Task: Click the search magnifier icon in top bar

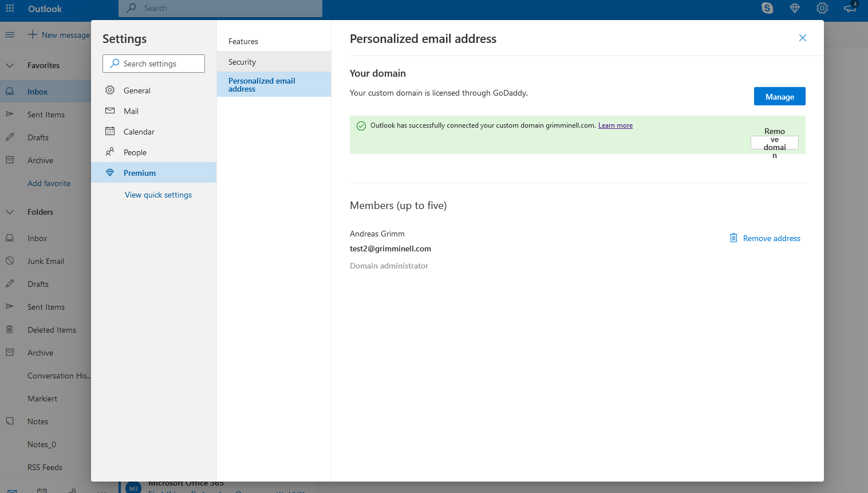Action: pos(132,8)
